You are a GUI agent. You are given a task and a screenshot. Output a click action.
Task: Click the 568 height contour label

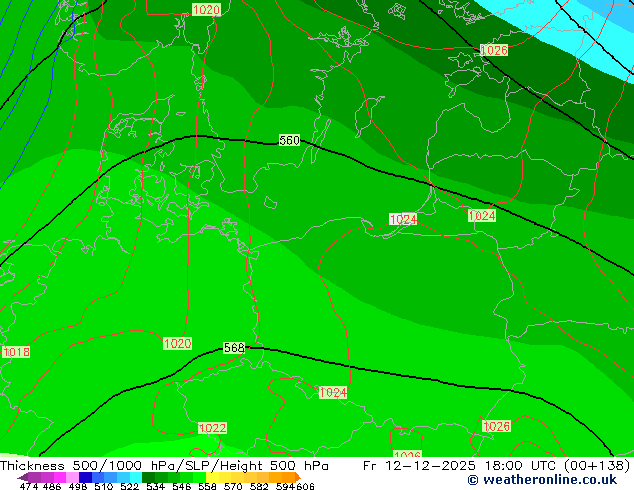[234, 348]
